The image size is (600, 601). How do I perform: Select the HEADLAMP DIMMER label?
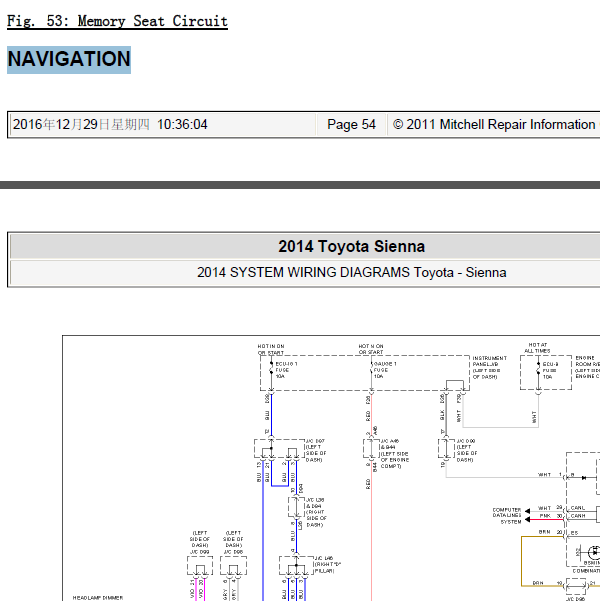click(x=98, y=598)
